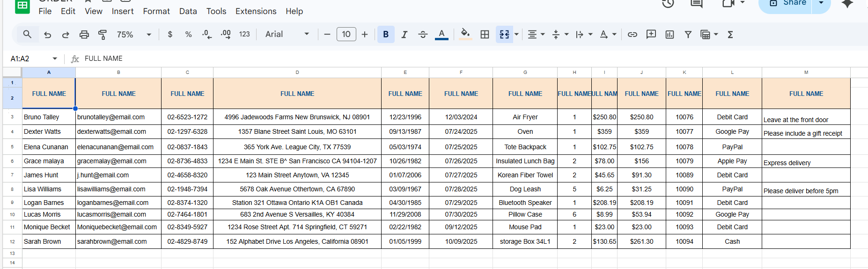Toggle the Create a filter icon
The height and width of the screenshot is (269, 868).
pos(688,34)
